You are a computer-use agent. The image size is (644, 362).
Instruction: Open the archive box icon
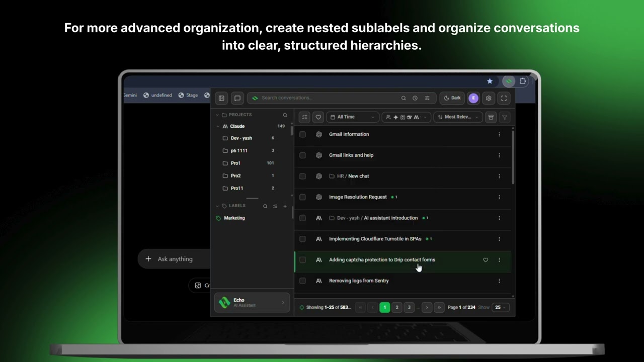(491, 117)
